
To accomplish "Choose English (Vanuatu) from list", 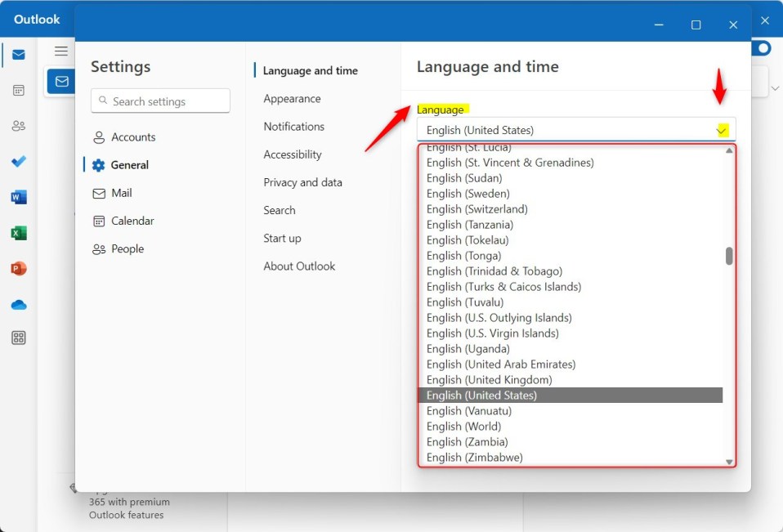I will [x=570, y=410].
